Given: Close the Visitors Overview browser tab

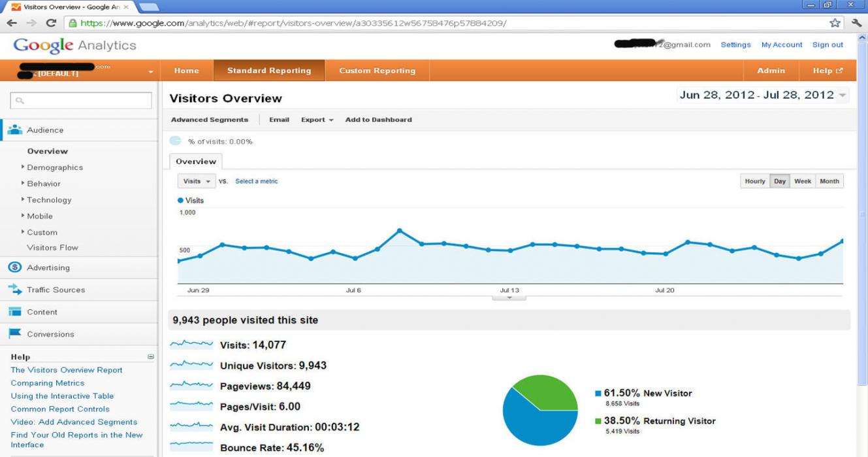Looking at the screenshot, I should pos(126,7).
